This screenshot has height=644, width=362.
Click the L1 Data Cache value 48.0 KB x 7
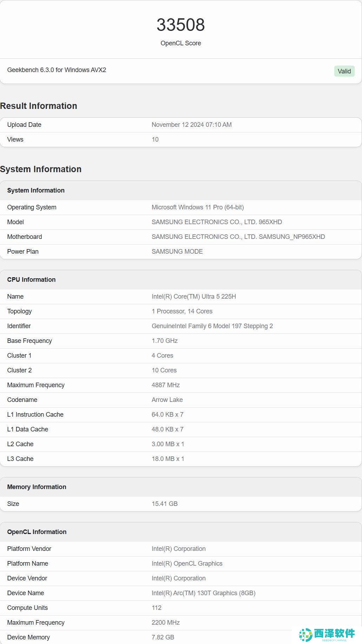(x=167, y=429)
